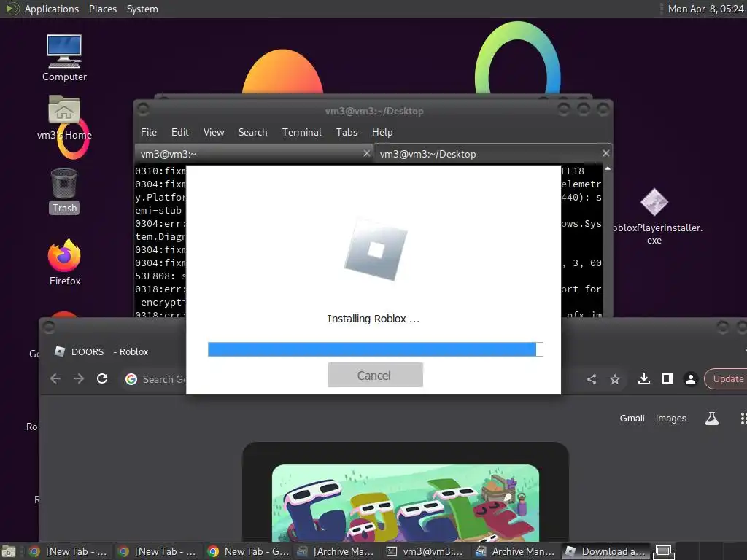Click the browser window menu button
This screenshot has height=560, width=747.
click(x=49, y=327)
